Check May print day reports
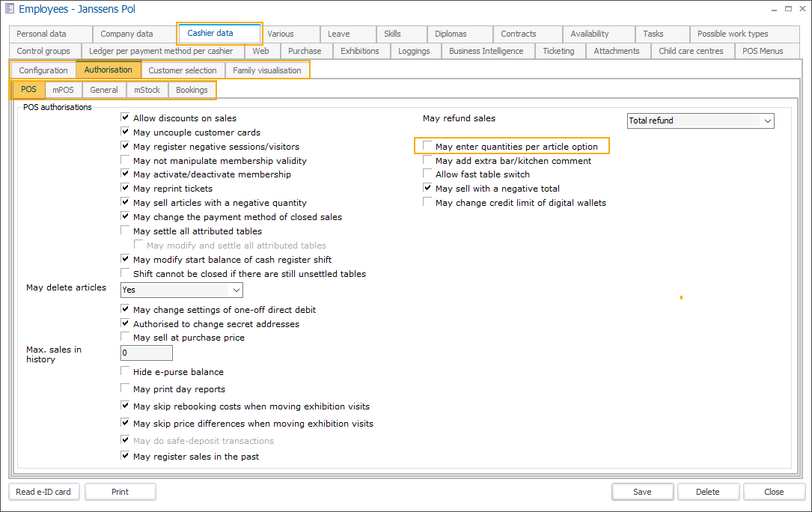Image resolution: width=812 pixels, height=512 pixels. click(x=126, y=388)
